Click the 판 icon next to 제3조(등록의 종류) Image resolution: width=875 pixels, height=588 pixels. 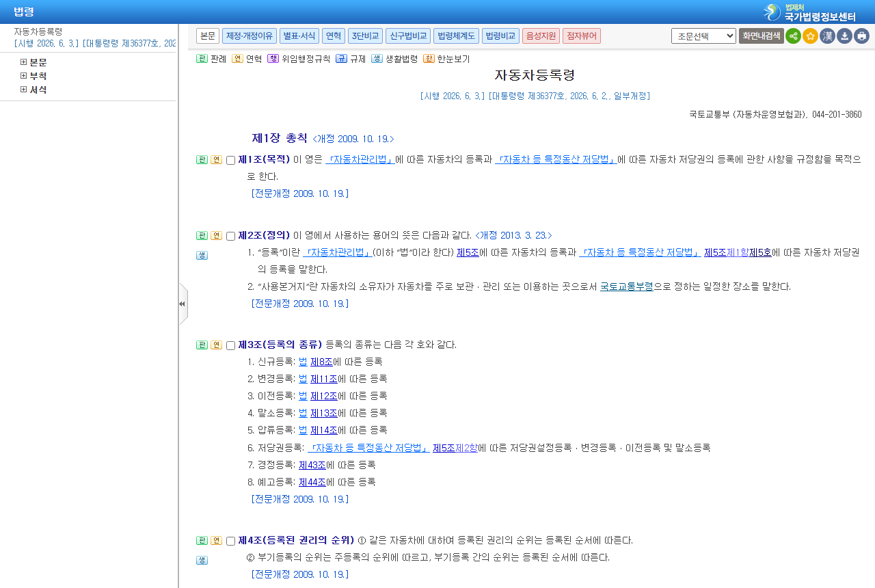(x=202, y=345)
